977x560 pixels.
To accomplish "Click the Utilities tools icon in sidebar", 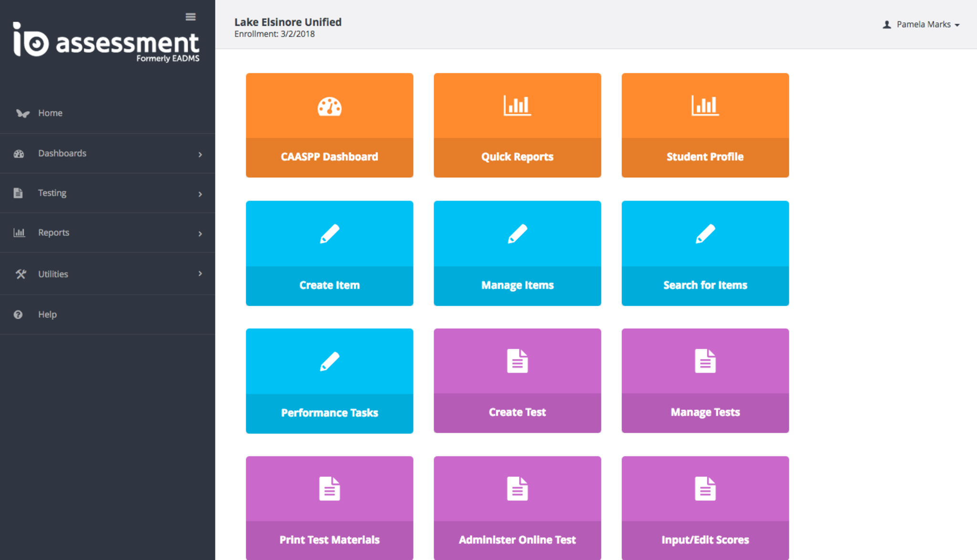I will click(21, 274).
